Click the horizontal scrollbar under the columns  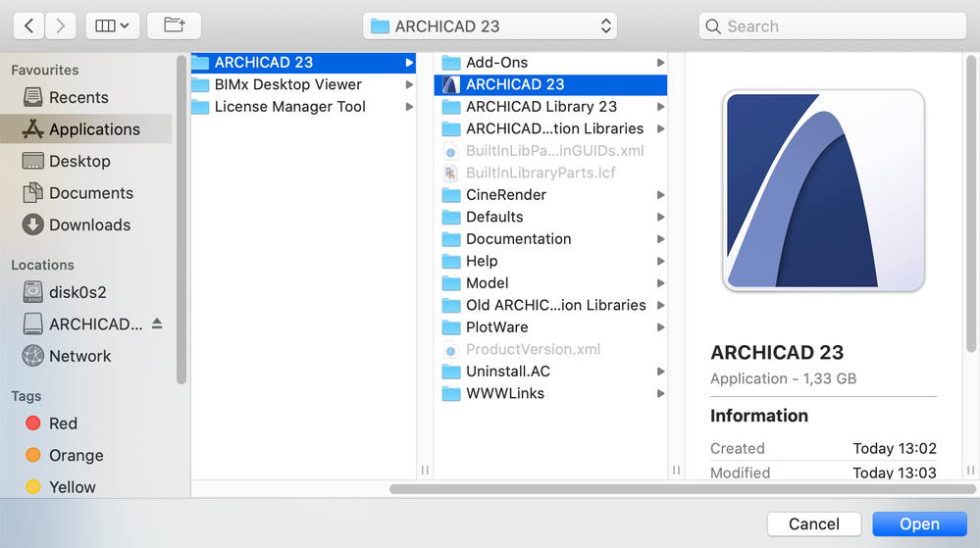(x=682, y=488)
